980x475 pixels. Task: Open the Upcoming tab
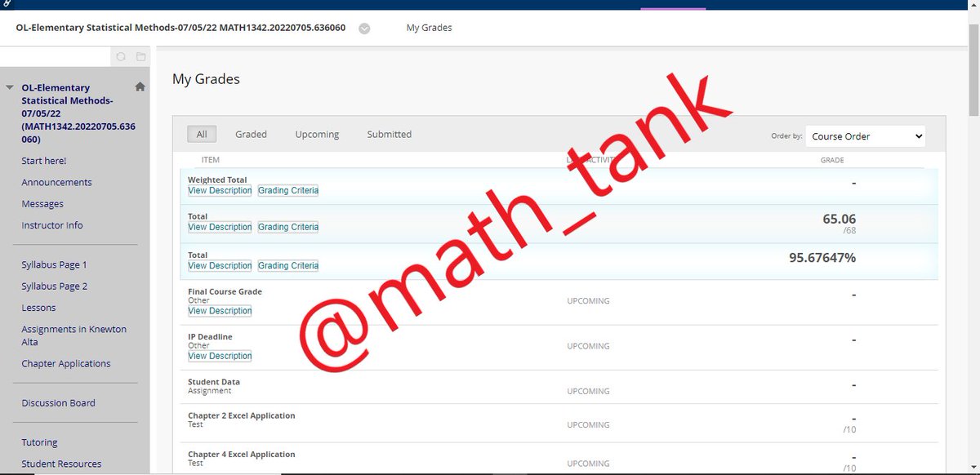point(317,134)
